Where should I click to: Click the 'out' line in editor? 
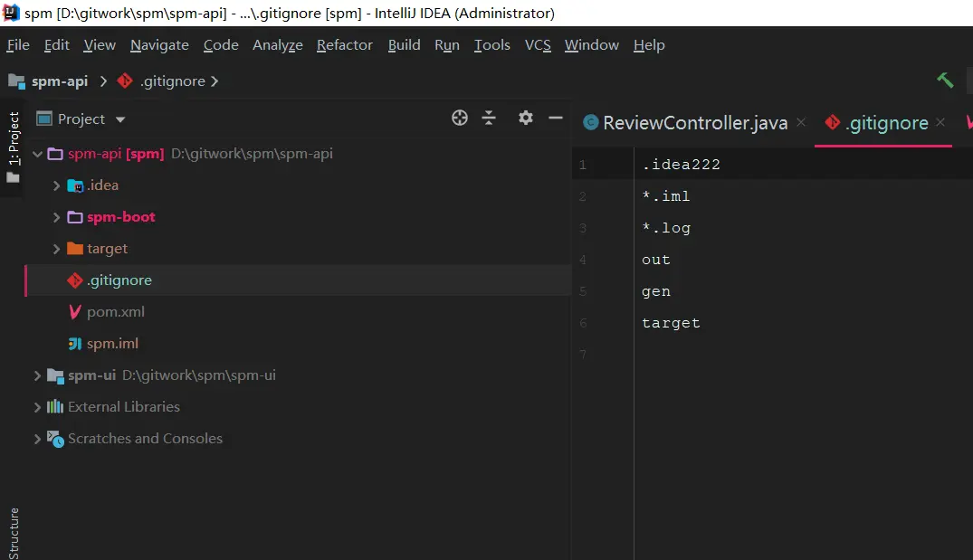(x=656, y=260)
